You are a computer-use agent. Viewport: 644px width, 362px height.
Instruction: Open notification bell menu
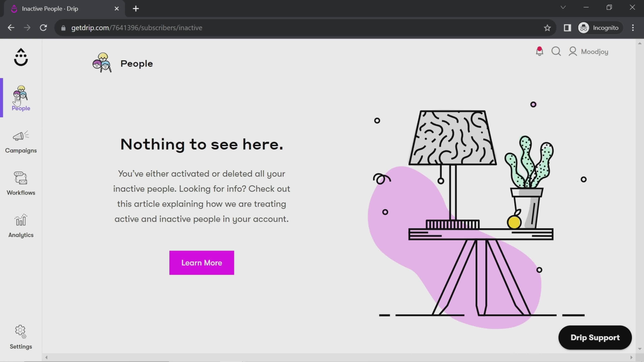(x=540, y=51)
